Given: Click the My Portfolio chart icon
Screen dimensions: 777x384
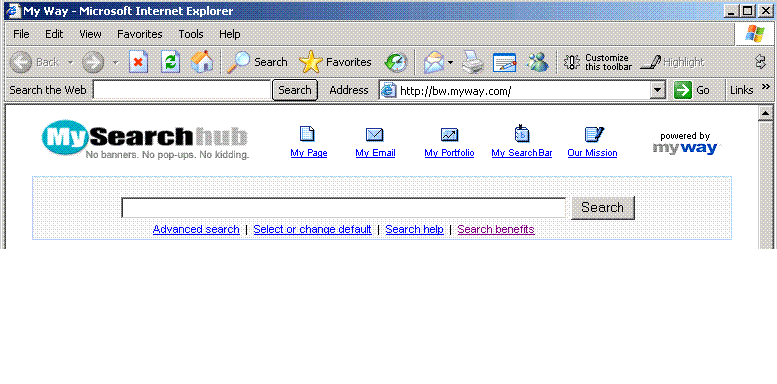Looking at the screenshot, I should (449, 134).
